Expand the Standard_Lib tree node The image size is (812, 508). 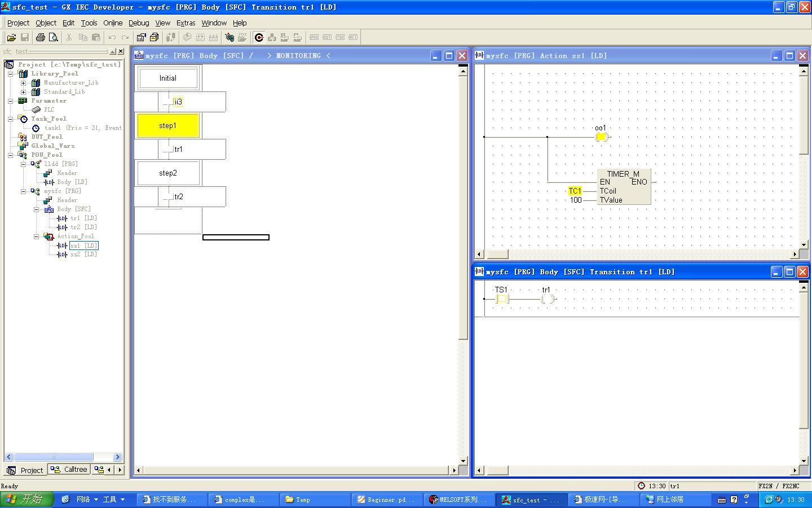(23, 91)
